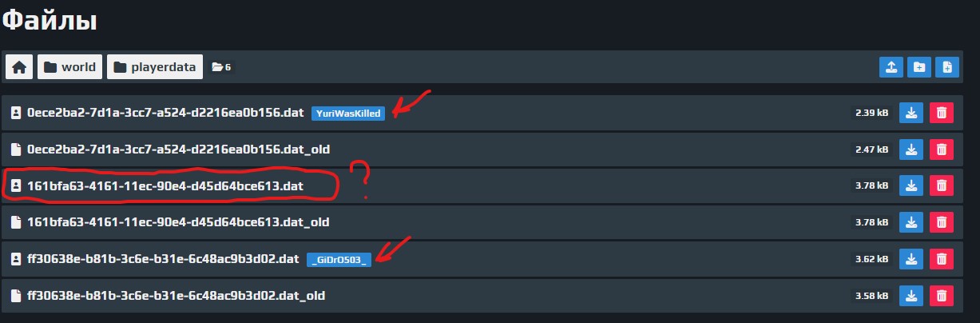The width and height of the screenshot is (980, 323).
Task: Create a new file icon
Action: tap(947, 68)
